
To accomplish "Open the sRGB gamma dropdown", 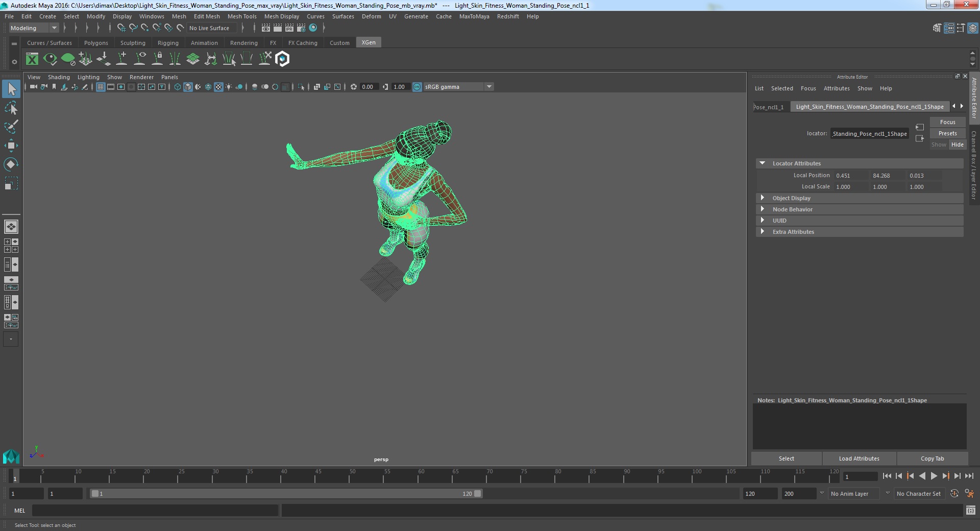I will (x=458, y=87).
